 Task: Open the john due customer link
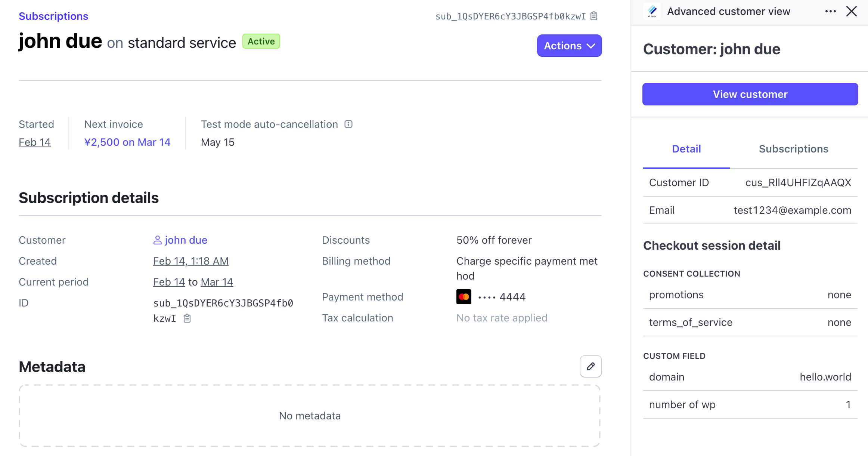pyautogui.click(x=186, y=240)
